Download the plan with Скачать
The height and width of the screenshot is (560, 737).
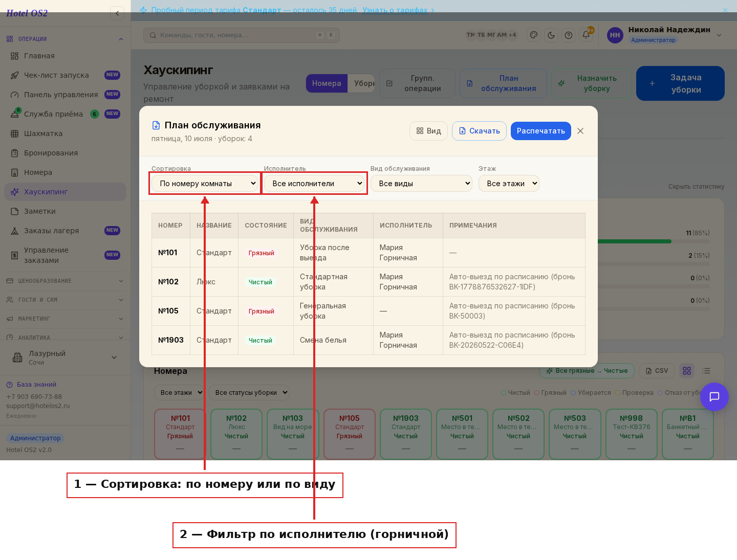pos(479,131)
